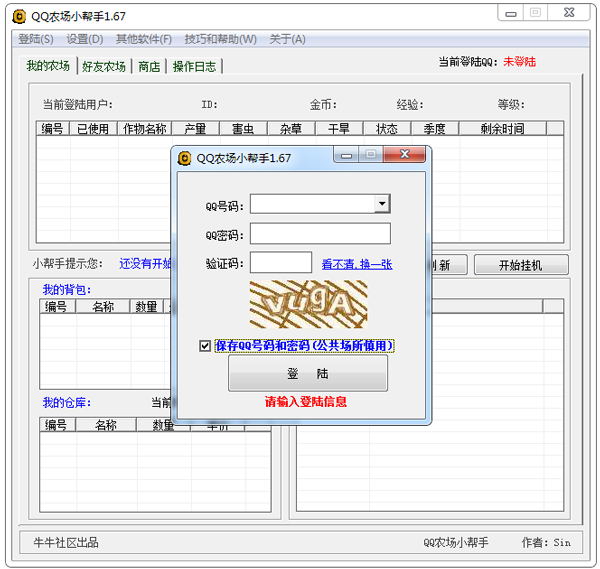Click the 验证码 captcha input field
The height and width of the screenshot is (569, 600).
[x=281, y=263]
